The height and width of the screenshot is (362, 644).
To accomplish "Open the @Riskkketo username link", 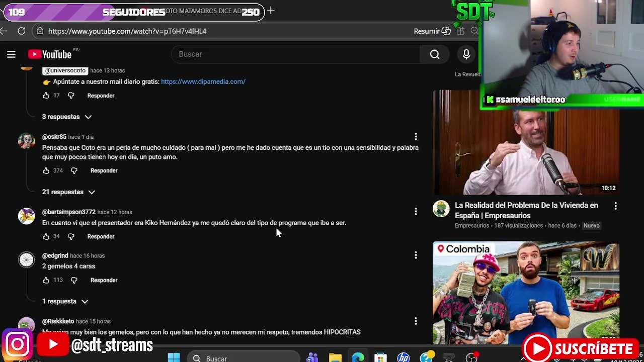I will pyautogui.click(x=58, y=321).
